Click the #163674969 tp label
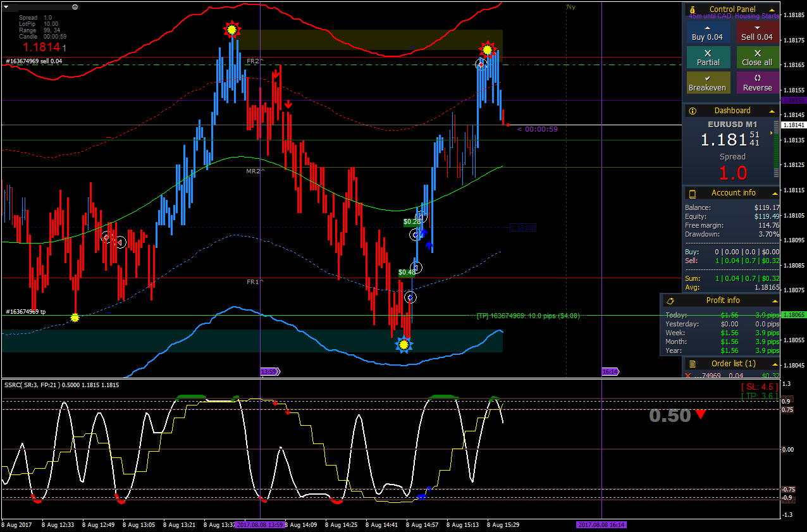This screenshot has height=532, width=807. coord(26,312)
